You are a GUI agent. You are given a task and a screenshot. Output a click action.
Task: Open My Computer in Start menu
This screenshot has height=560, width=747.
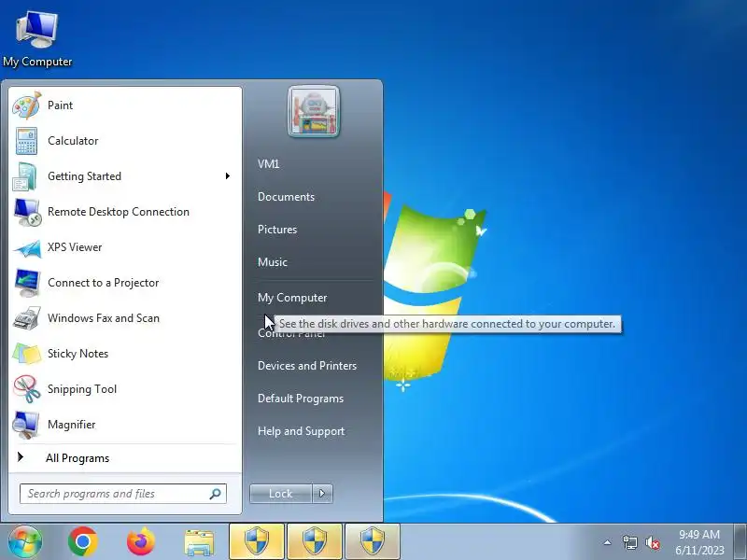tap(292, 298)
